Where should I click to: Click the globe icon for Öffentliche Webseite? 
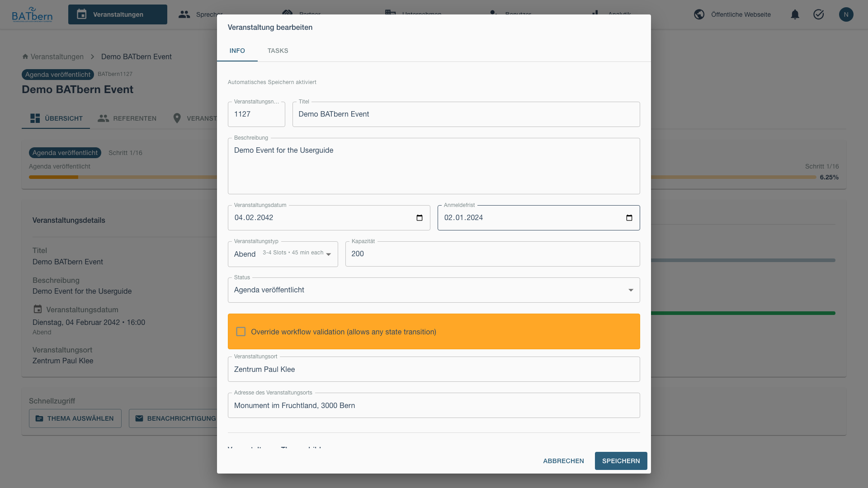pyautogui.click(x=699, y=14)
